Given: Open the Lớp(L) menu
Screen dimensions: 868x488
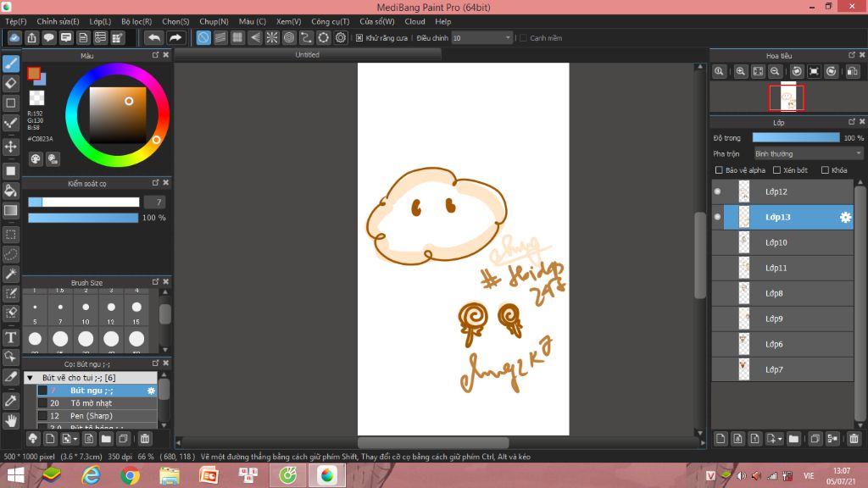Looking at the screenshot, I should coord(100,21).
